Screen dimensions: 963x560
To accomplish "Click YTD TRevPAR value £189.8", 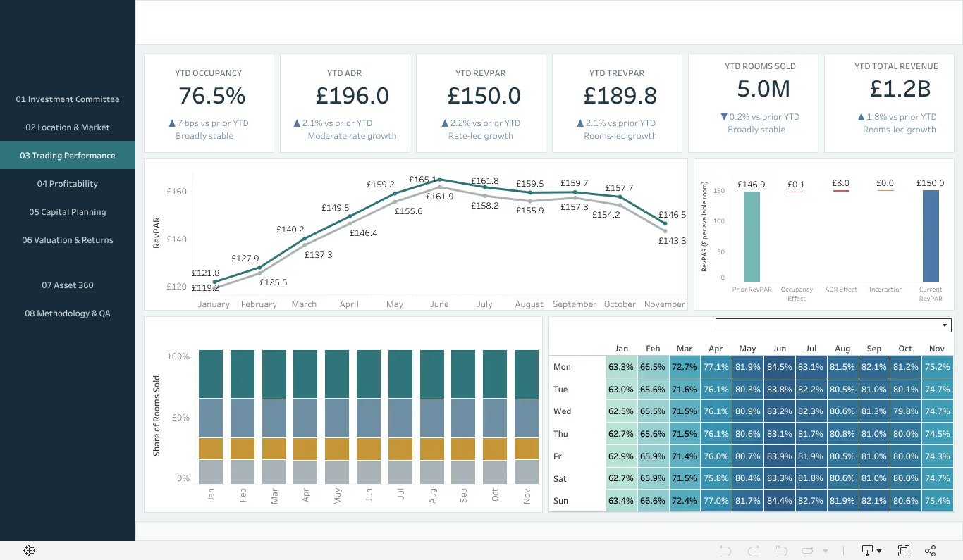I will (x=620, y=96).
